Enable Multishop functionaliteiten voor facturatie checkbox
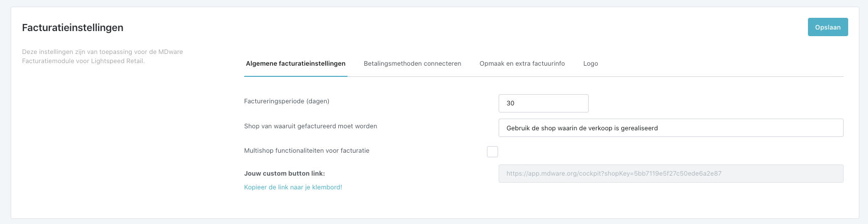 coord(493,152)
